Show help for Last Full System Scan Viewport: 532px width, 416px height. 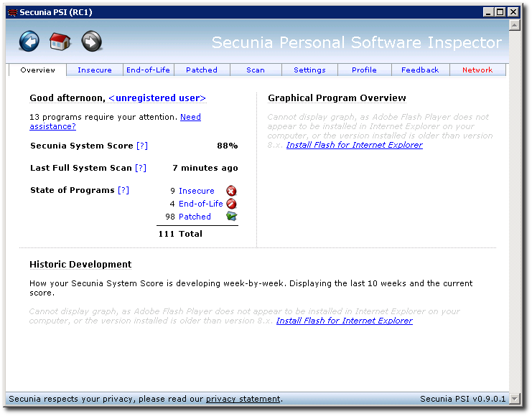coord(141,168)
